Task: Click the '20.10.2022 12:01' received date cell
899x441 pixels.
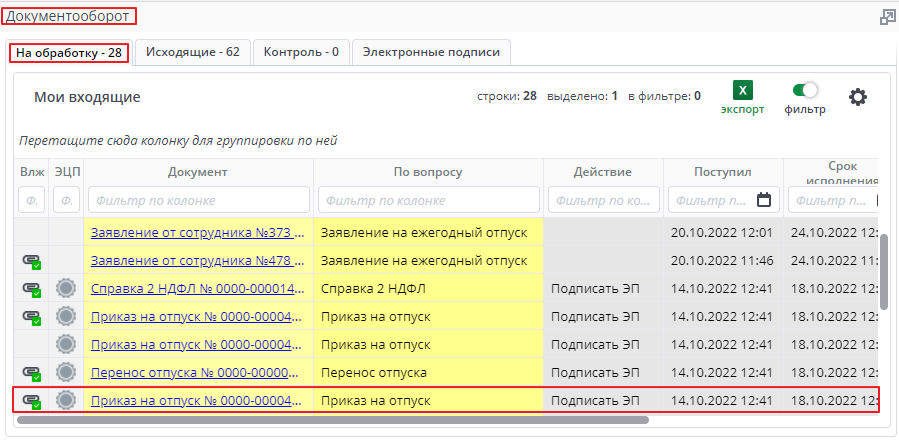Action: pyautogui.click(x=723, y=233)
